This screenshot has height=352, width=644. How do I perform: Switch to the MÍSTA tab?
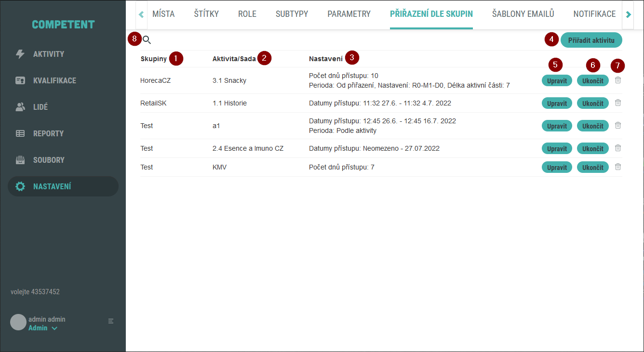[x=163, y=14]
